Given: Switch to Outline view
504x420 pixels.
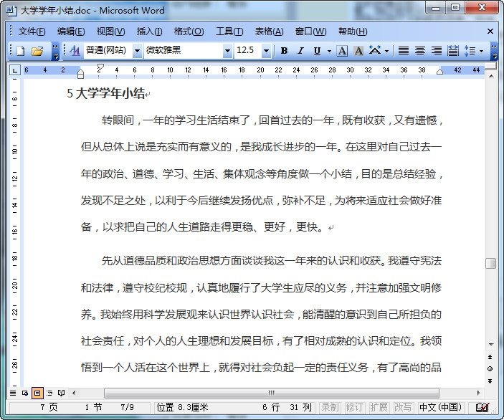Looking at the screenshot, I should pyautogui.click(x=49, y=393).
